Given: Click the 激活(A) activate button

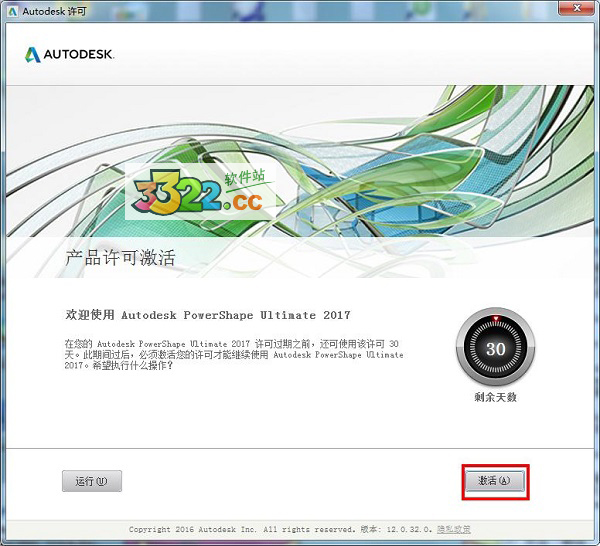Looking at the screenshot, I should tap(495, 481).
